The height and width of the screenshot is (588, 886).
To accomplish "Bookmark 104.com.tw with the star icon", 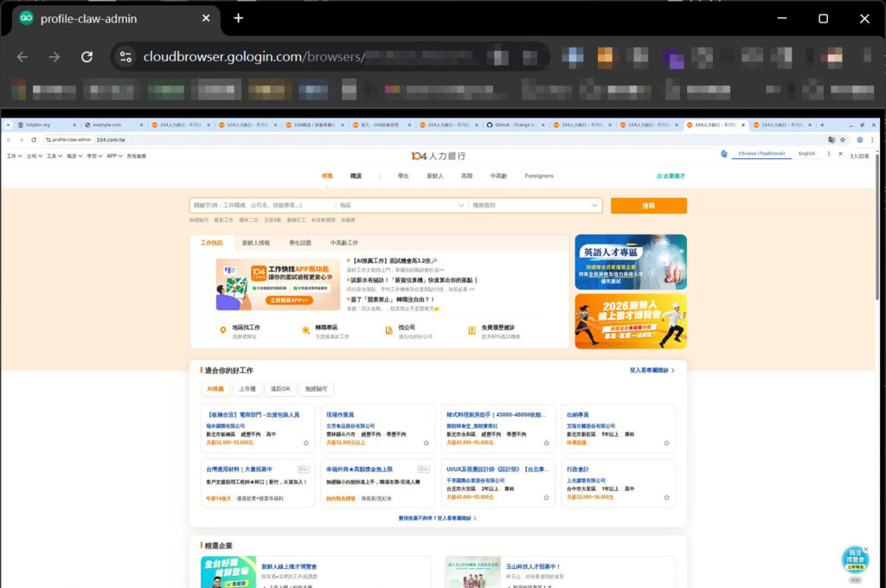I will (843, 139).
